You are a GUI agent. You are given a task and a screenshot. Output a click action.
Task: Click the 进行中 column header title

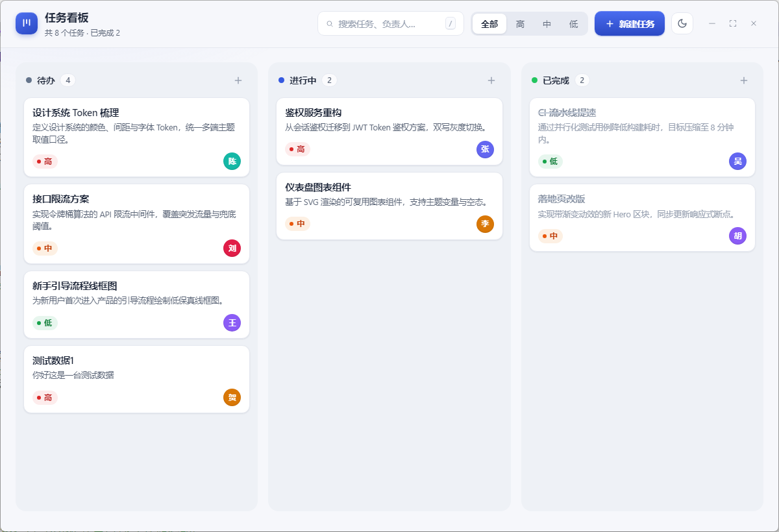click(x=303, y=80)
